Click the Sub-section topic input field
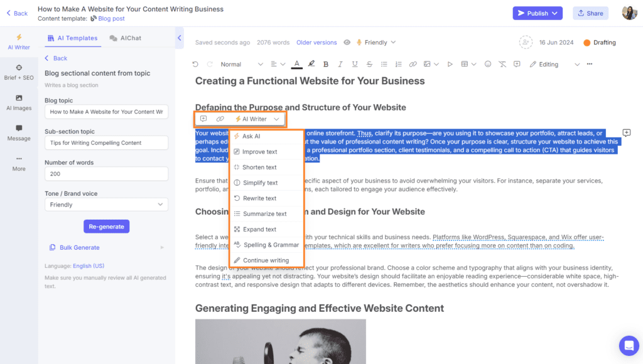Viewport: 643px width, 364px height. pyautogui.click(x=106, y=142)
